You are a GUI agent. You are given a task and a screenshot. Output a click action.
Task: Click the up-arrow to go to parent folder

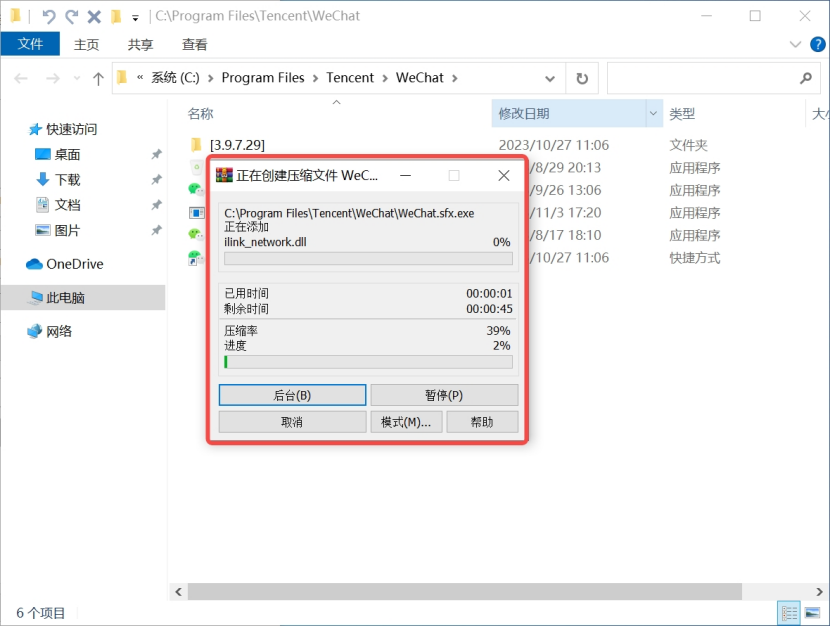98,78
